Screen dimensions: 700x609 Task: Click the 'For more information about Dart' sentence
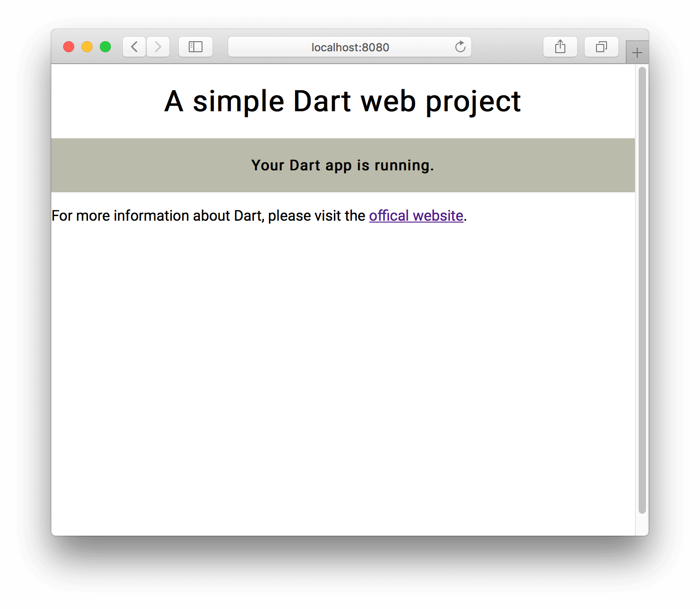tap(259, 216)
